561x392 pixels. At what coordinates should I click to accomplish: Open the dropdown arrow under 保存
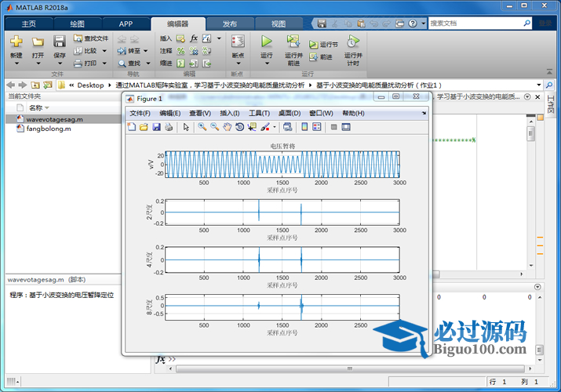(60, 64)
